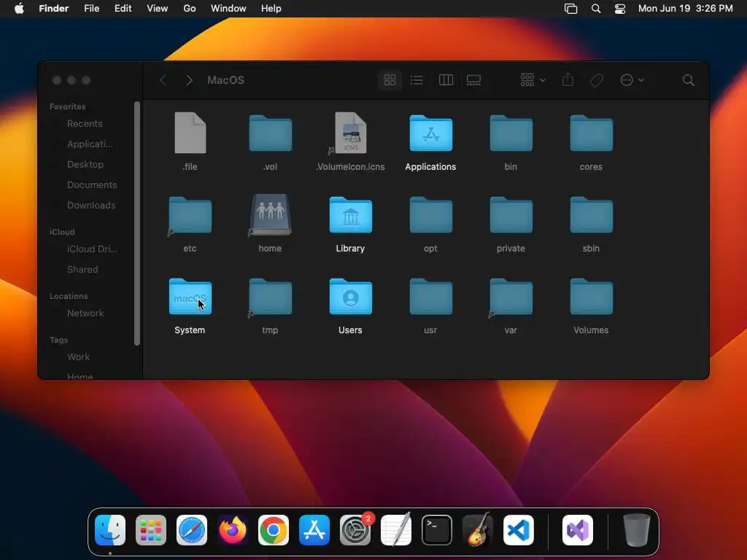Open the tmp folder alias
The height and width of the screenshot is (560, 747).
pyautogui.click(x=270, y=297)
